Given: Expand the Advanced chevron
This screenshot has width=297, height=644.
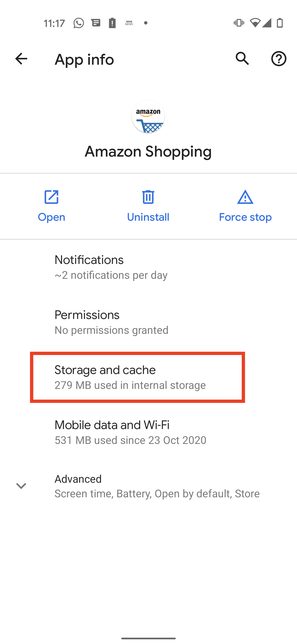Looking at the screenshot, I should (x=21, y=486).
